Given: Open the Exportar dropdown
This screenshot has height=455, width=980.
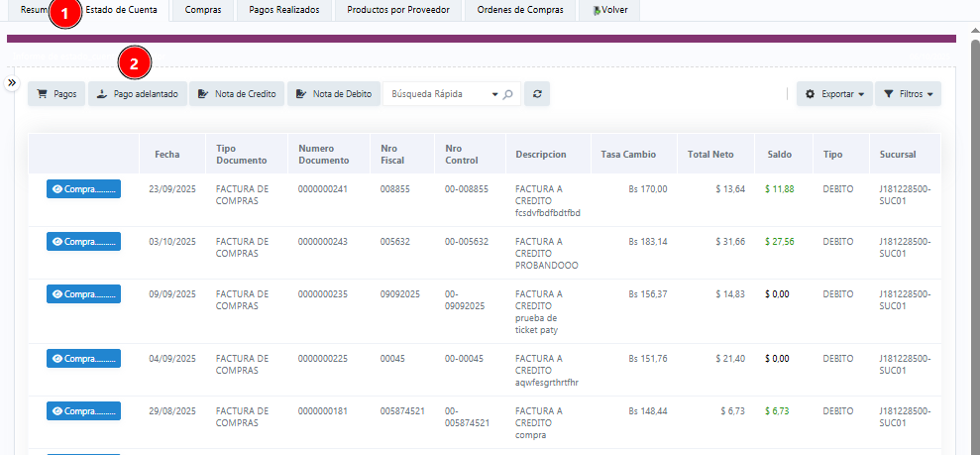Looking at the screenshot, I should point(834,94).
